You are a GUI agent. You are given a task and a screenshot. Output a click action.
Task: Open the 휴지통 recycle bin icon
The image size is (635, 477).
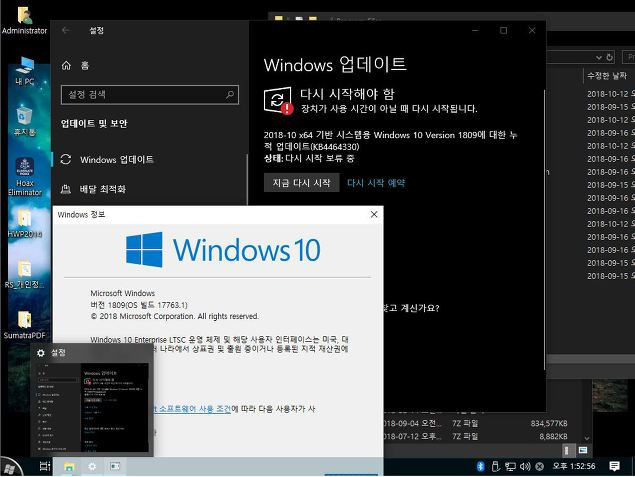(25, 121)
